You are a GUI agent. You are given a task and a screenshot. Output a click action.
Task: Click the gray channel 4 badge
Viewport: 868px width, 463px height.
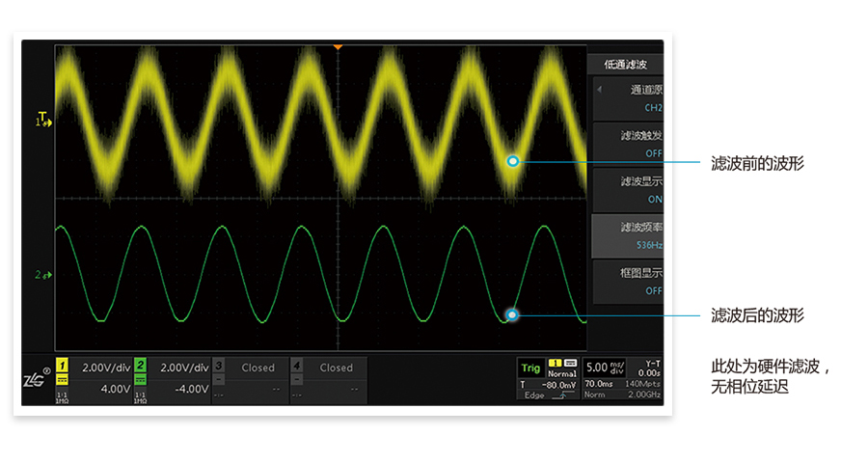click(297, 366)
